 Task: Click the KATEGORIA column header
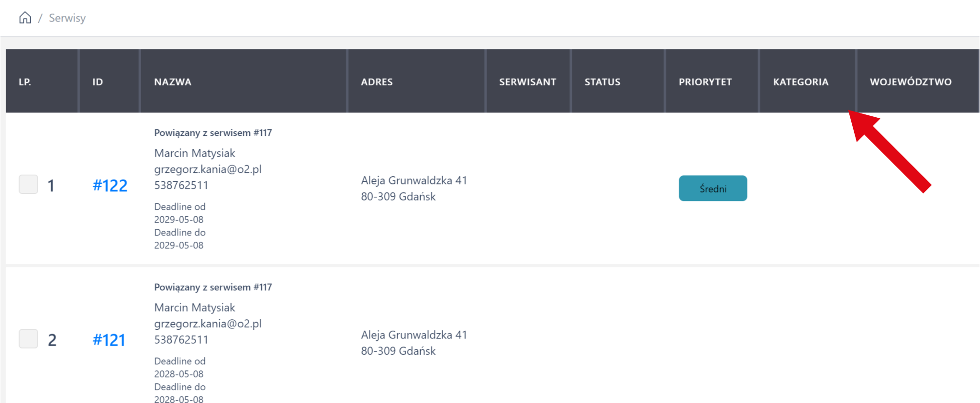[x=801, y=82]
